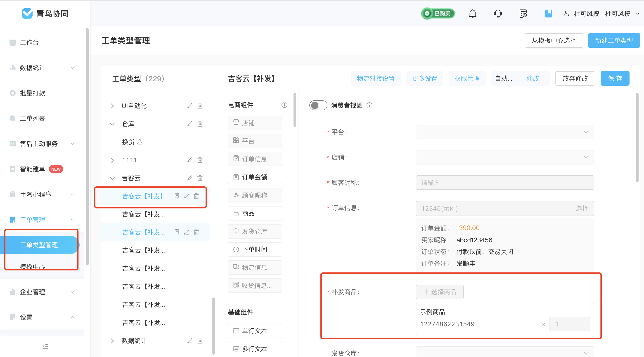Add the 商品 component
Viewport: 644px width, 357px height.
[x=255, y=213]
